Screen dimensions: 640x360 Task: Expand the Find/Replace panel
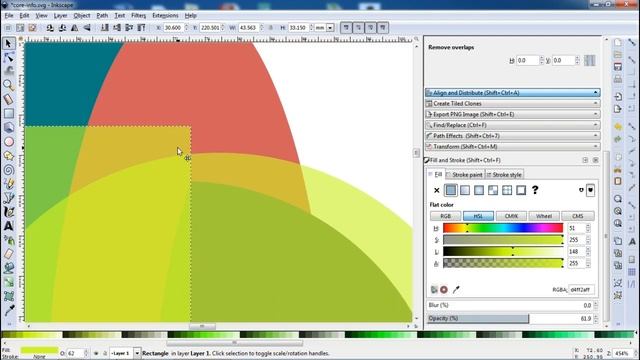pyautogui.click(x=513, y=125)
